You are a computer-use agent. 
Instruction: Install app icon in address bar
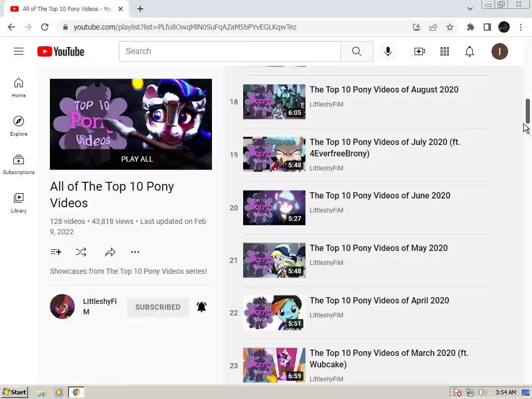click(x=417, y=27)
